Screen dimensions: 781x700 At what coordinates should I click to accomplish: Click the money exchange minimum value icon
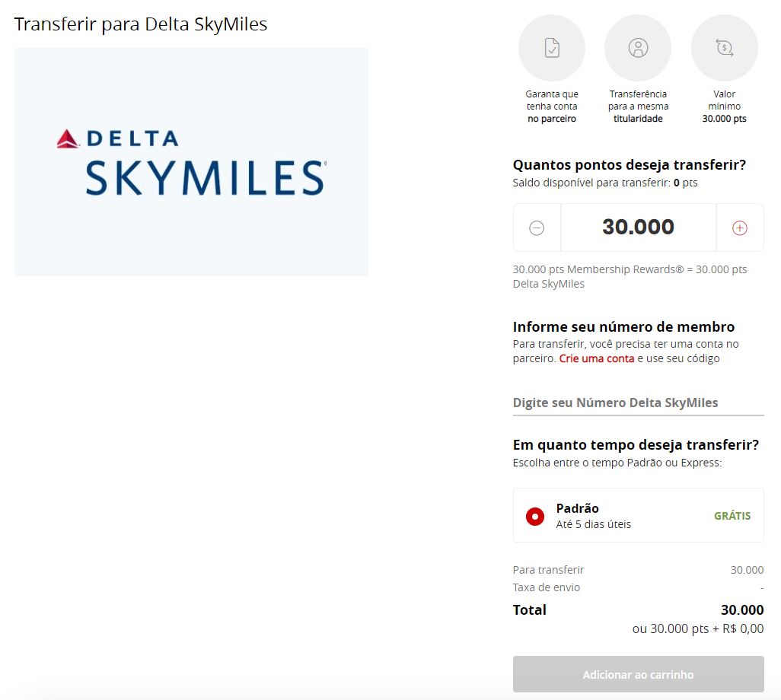pyautogui.click(x=724, y=48)
